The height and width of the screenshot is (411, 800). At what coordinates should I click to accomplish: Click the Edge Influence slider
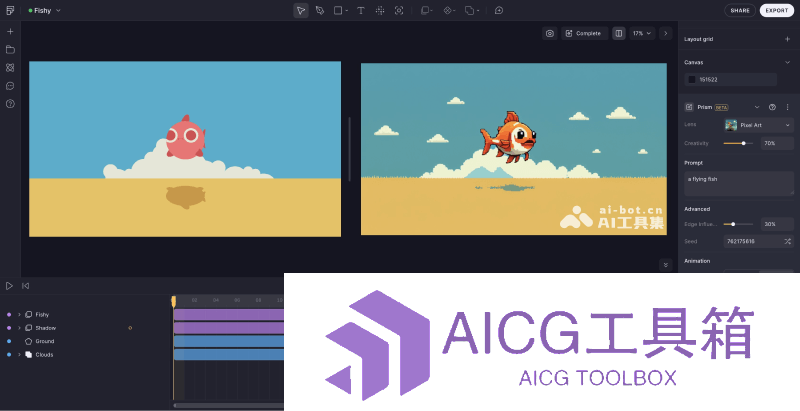click(x=738, y=224)
